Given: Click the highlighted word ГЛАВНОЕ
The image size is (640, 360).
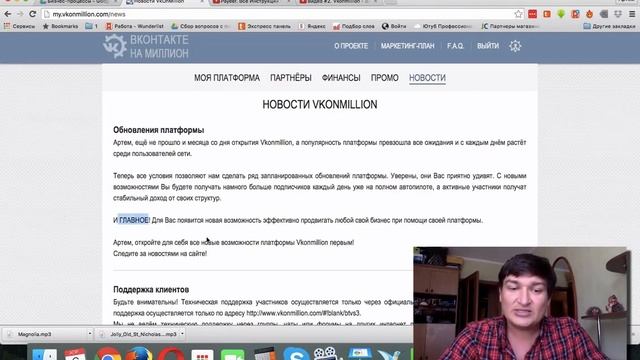Looking at the screenshot, I should (134, 220).
